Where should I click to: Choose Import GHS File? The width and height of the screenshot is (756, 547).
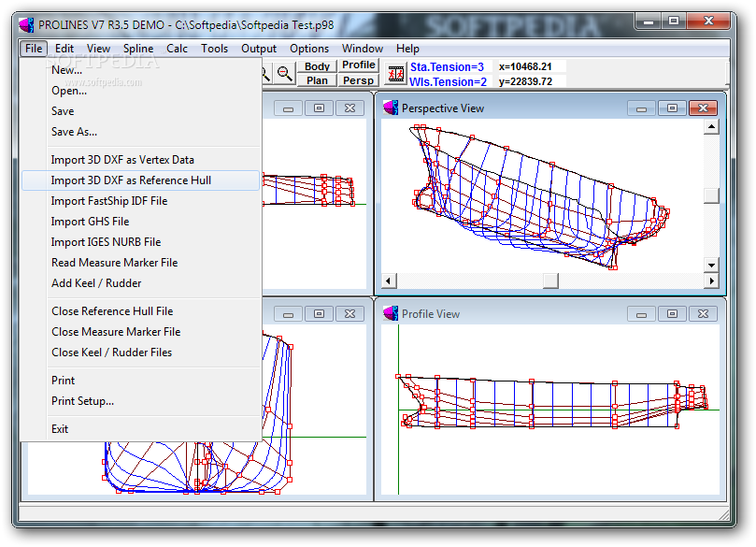[140, 222]
